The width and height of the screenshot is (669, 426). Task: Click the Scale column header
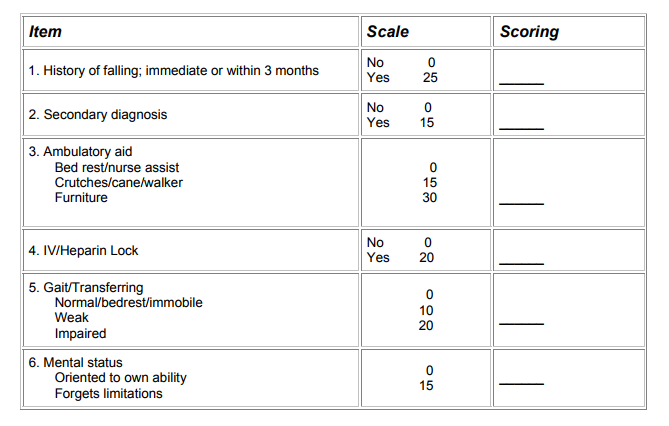[x=388, y=32]
